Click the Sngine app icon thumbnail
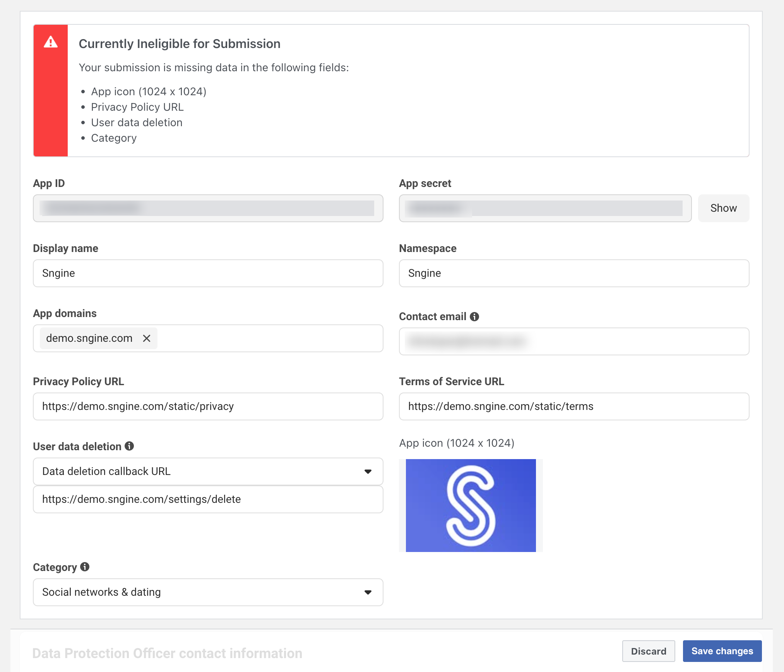This screenshot has width=784, height=672. (471, 505)
